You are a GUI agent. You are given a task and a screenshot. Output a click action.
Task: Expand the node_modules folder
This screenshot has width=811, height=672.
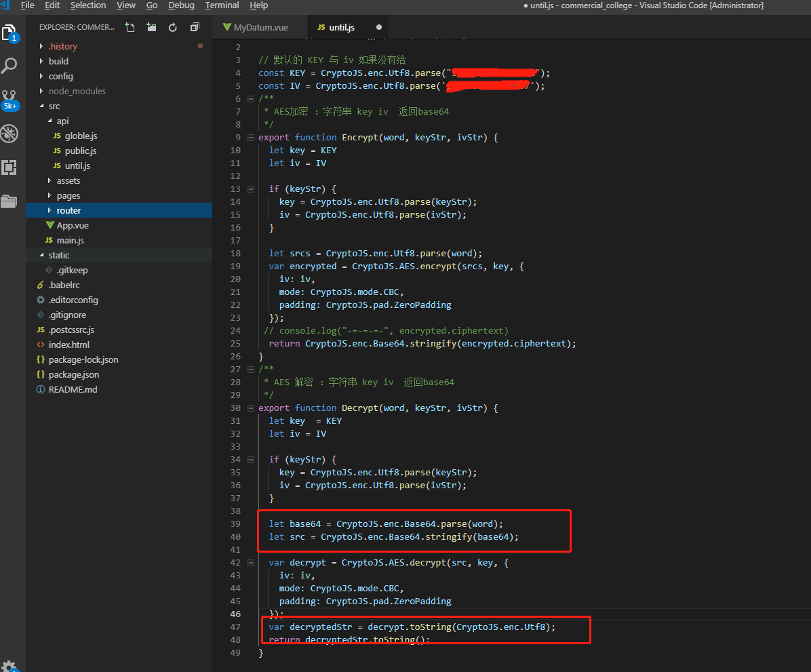119,91
